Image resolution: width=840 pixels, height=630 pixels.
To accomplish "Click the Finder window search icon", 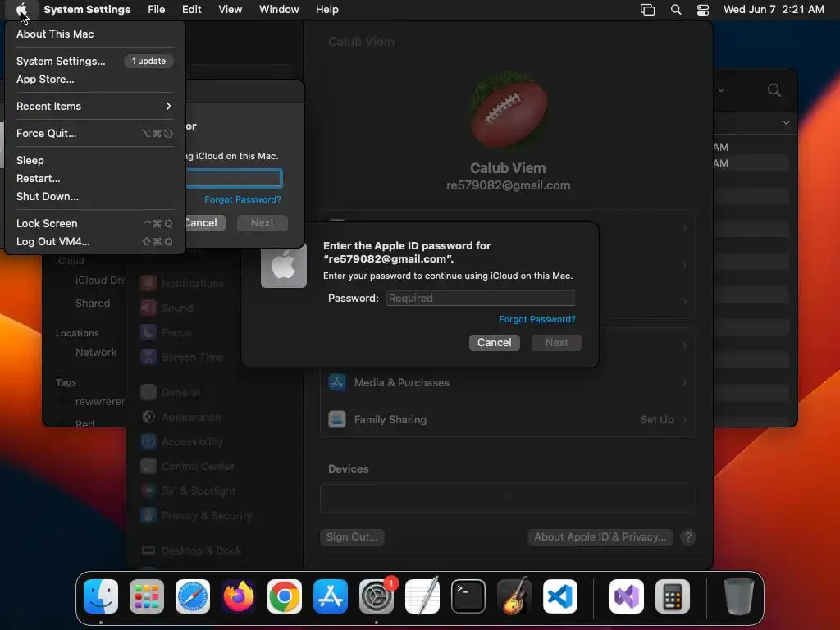I will [774, 90].
